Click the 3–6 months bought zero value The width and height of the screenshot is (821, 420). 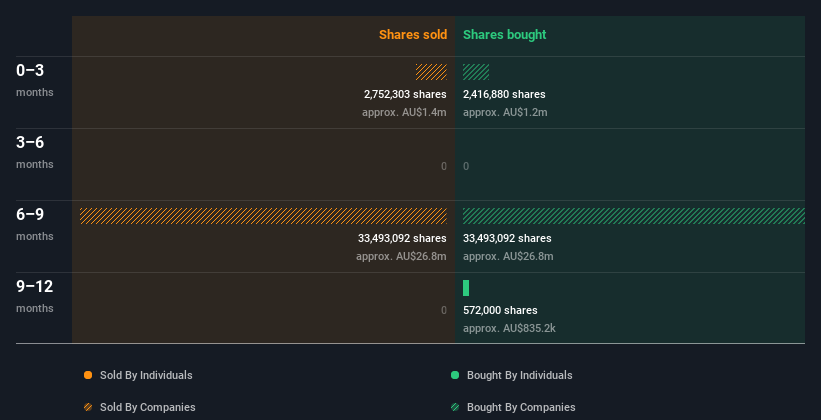pyautogui.click(x=466, y=167)
